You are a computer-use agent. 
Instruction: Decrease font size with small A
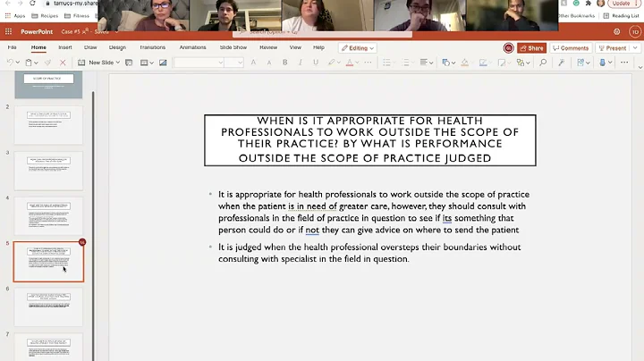point(269,63)
